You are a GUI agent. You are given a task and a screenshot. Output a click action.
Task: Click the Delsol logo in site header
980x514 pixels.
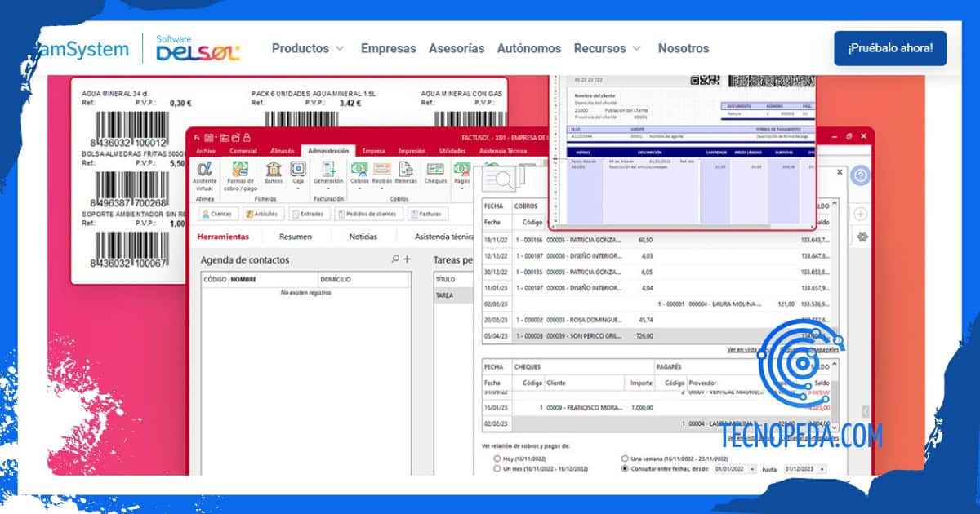tap(198, 49)
